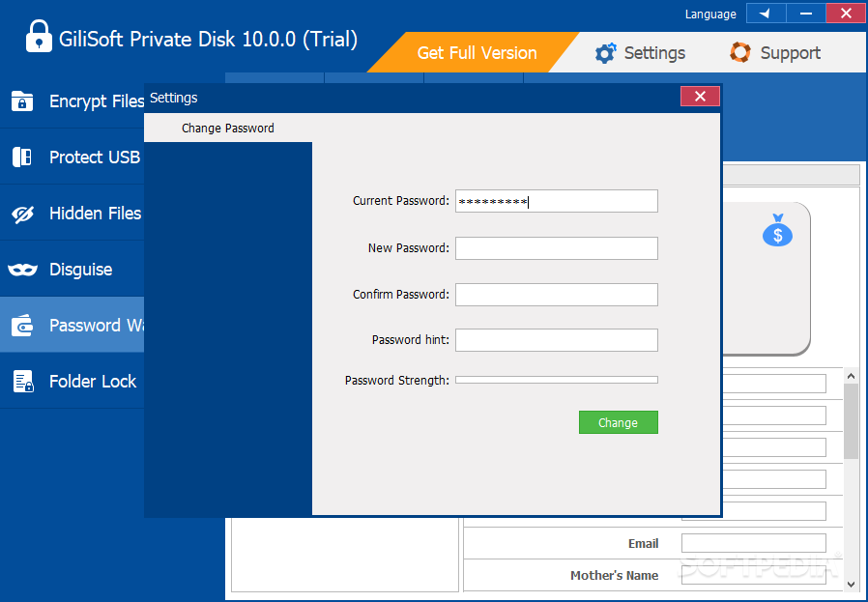Screen dimensions: 868x602
Task: Click the vertical scrollbar thumb in form
Action: click(x=851, y=421)
